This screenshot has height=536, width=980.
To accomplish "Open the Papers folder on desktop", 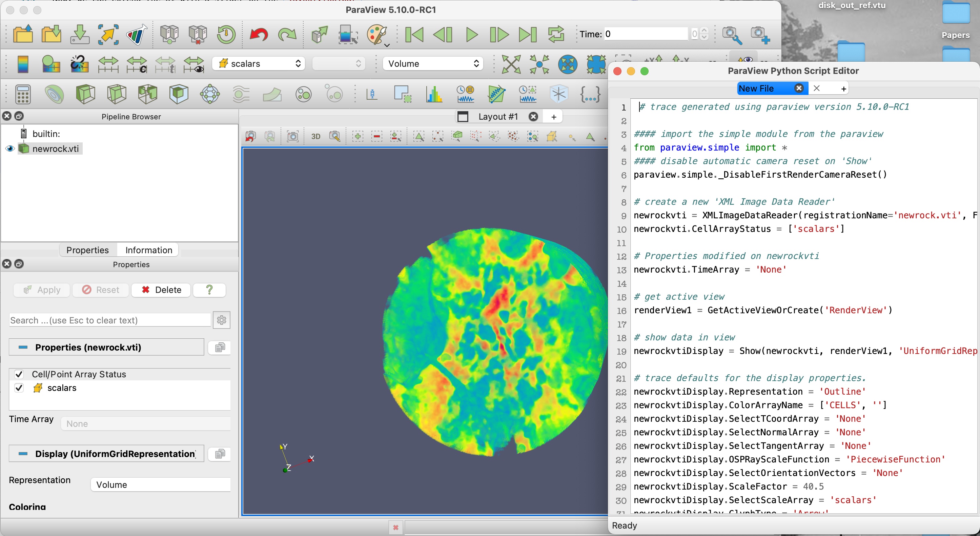I will 956,20.
